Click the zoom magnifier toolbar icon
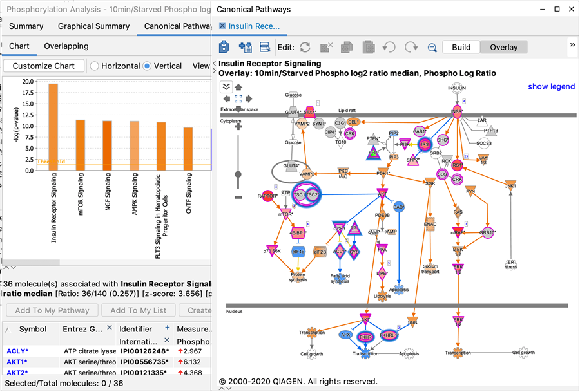 click(432, 48)
